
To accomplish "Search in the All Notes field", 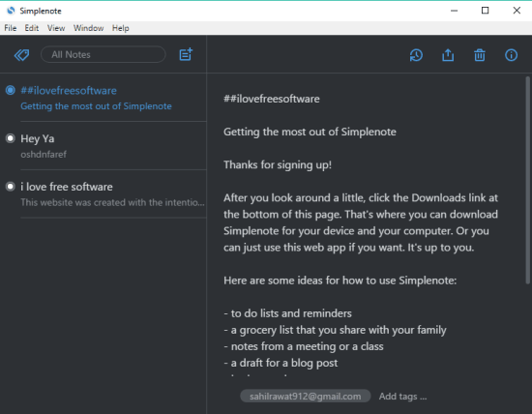I will point(103,54).
